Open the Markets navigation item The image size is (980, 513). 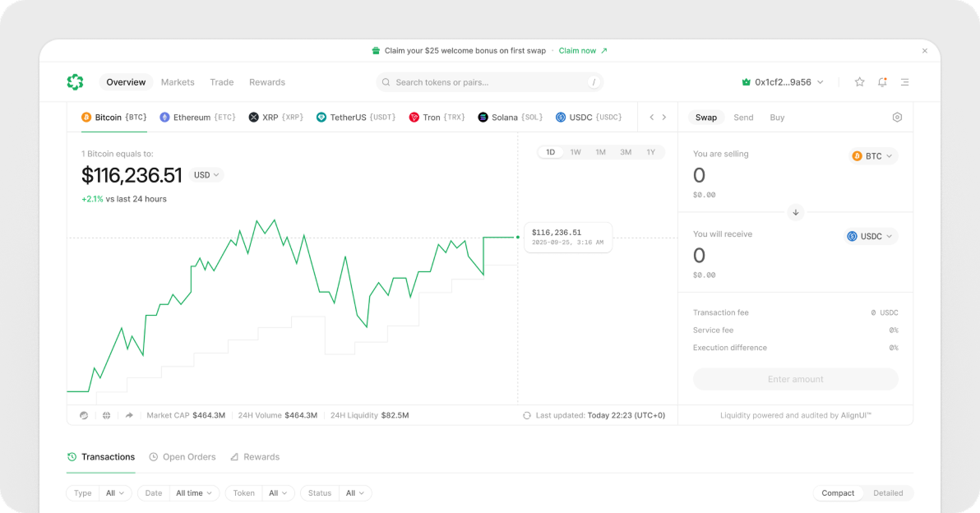tap(178, 82)
